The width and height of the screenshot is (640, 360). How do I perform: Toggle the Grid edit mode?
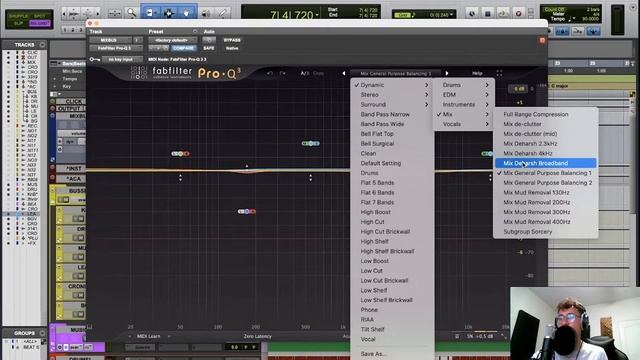pos(40,23)
